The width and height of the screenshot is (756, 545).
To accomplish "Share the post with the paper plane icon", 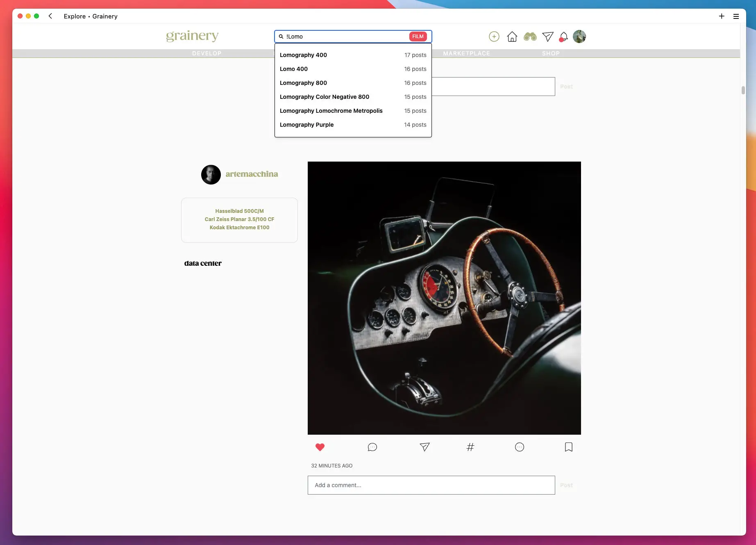I will tap(425, 447).
